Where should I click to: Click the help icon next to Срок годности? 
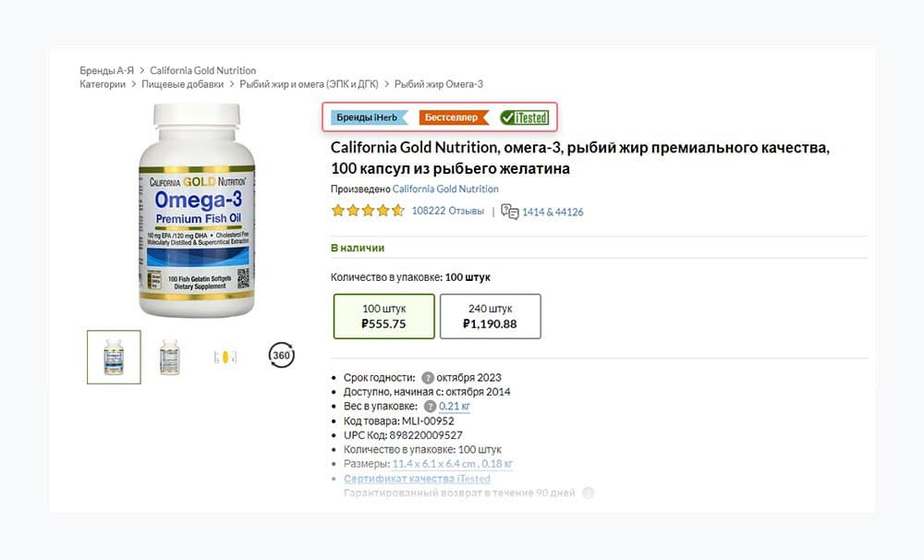(x=428, y=378)
